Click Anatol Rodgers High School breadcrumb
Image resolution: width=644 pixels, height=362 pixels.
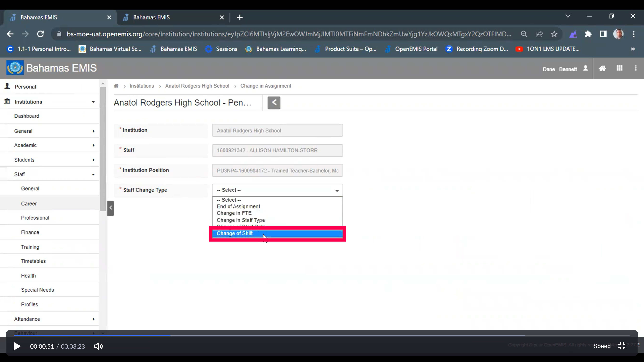tap(197, 86)
